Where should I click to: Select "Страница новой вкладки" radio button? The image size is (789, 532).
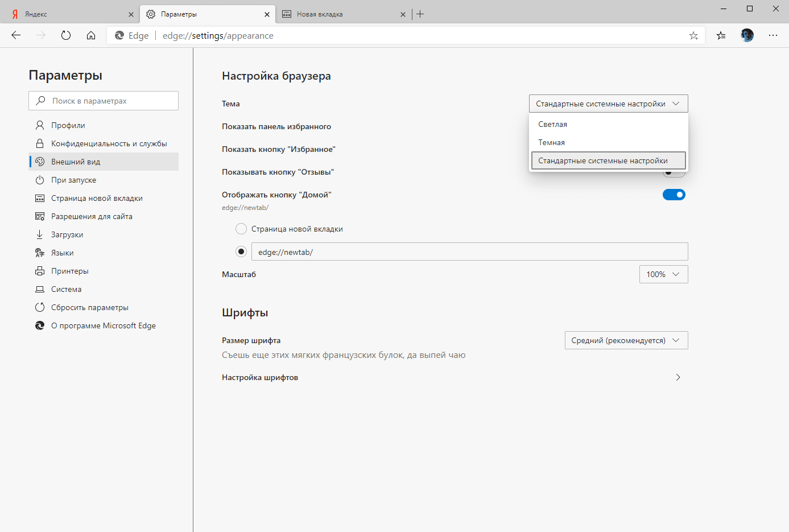[x=241, y=229]
